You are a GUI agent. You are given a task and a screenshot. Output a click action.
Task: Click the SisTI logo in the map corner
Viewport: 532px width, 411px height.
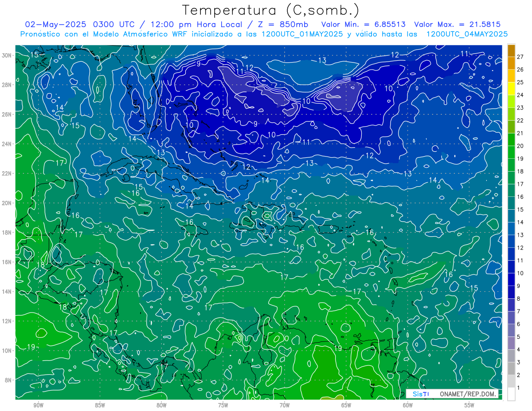point(420,394)
